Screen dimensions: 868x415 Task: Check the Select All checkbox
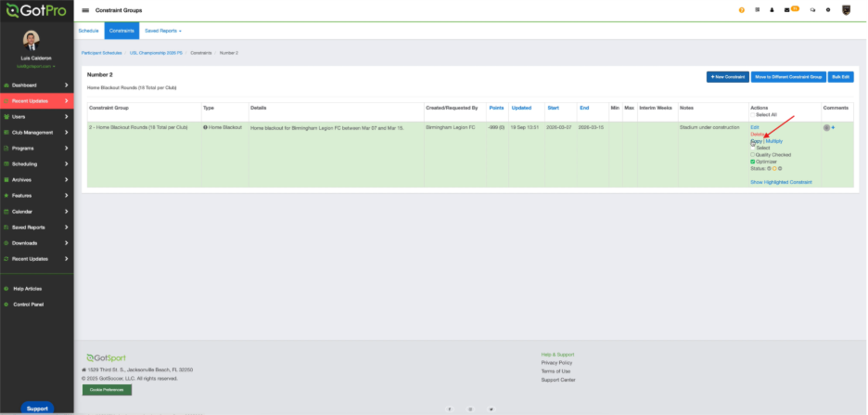pos(752,114)
